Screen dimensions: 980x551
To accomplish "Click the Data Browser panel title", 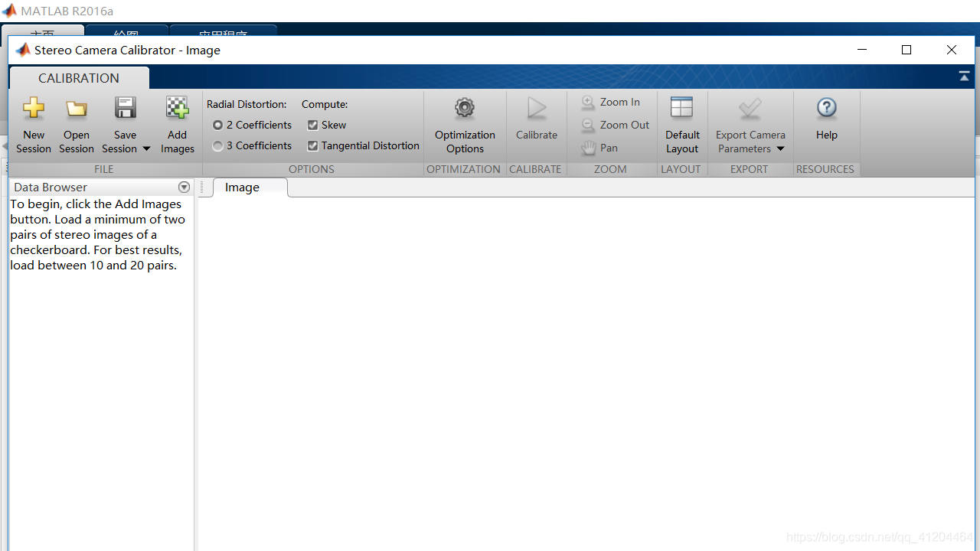I will (x=51, y=187).
